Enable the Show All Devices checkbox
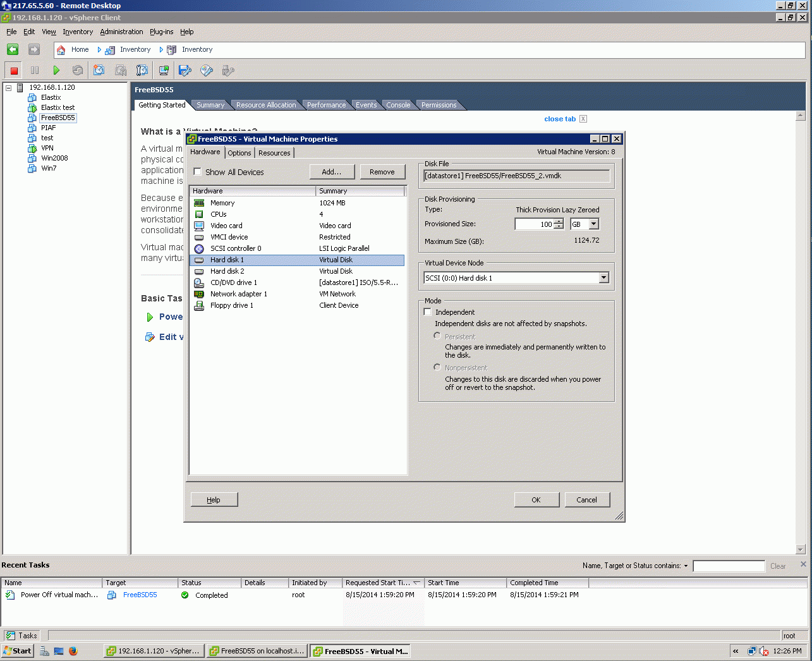 [x=198, y=172]
